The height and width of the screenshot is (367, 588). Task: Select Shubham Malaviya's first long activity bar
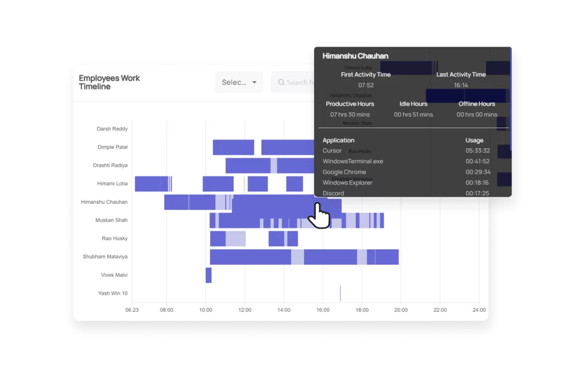click(250, 257)
